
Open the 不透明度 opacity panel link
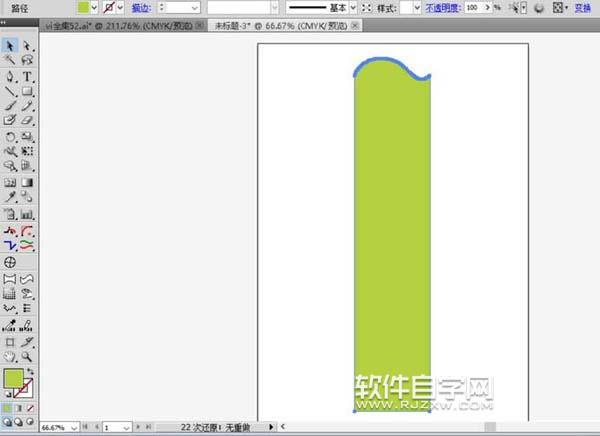point(443,8)
